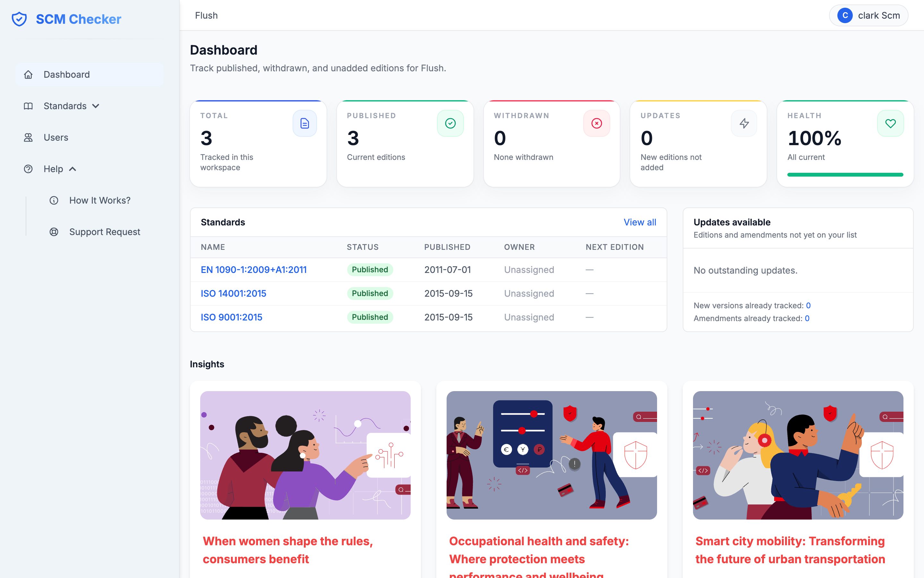924x578 pixels.
Task: Click the Help question mark icon
Action: click(x=28, y=169)
